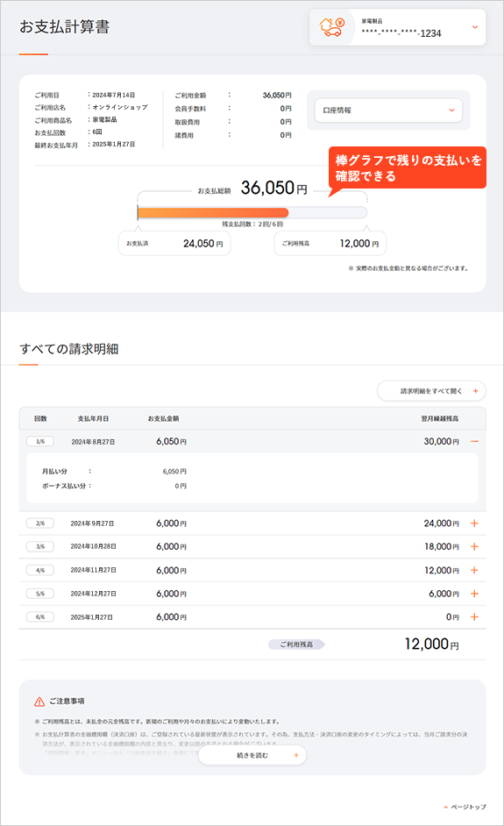
Task: Click the 請求明細をすべて開く button
Action: tap(431, 391)
